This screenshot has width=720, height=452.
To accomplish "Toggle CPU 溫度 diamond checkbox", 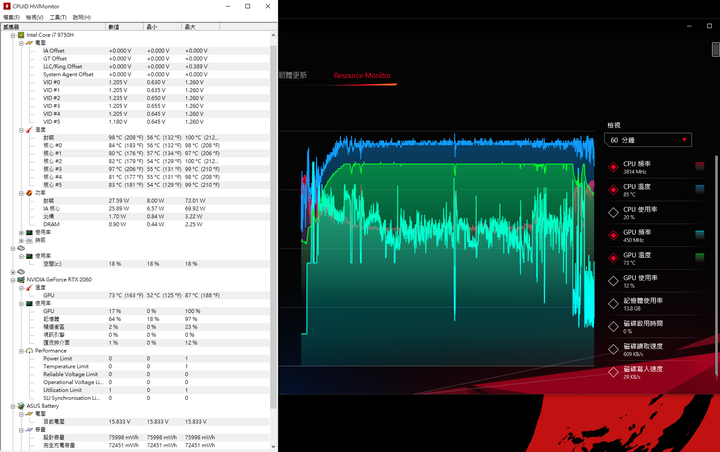I will click(x=613, y=190).
